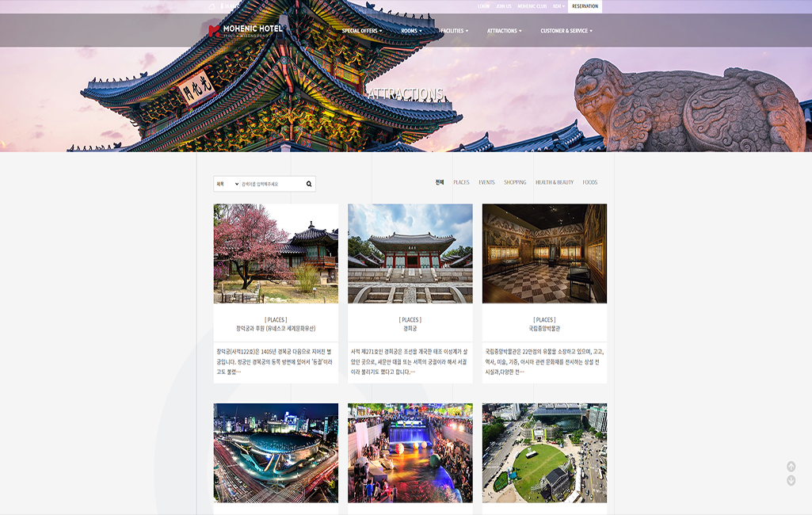Click the Join Us link
Viewport: 812px width, 515px height.
504,6
